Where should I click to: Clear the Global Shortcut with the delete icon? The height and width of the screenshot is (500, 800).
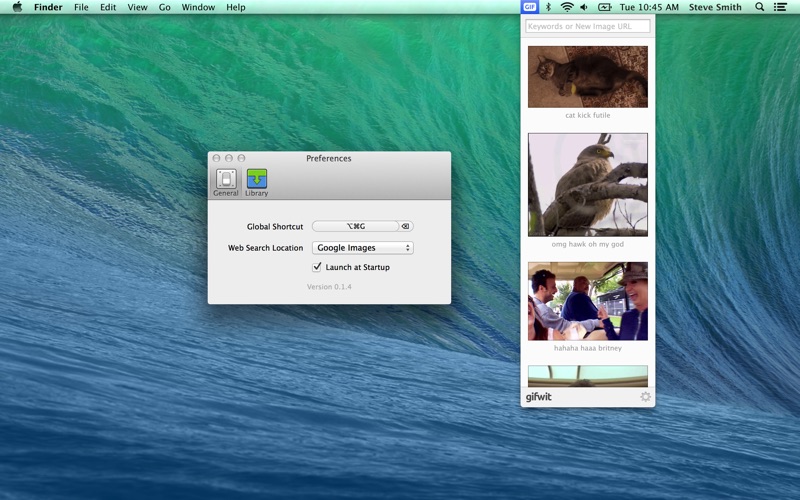click(405, 226)
